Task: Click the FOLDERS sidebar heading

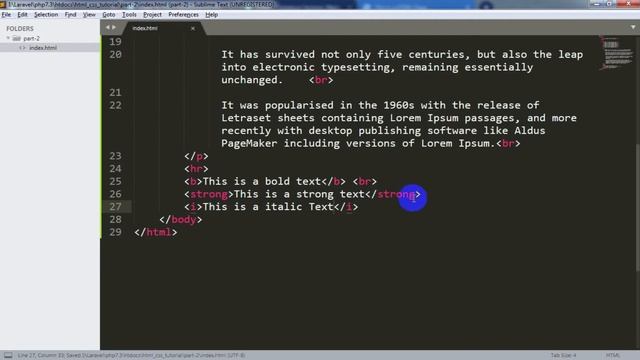Action: pyautogui.click(x=20, y=29)
